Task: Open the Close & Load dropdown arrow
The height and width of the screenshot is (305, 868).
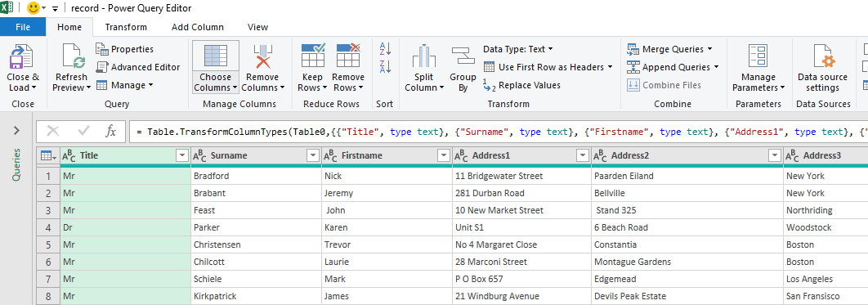Action: [x=34, y=88]
